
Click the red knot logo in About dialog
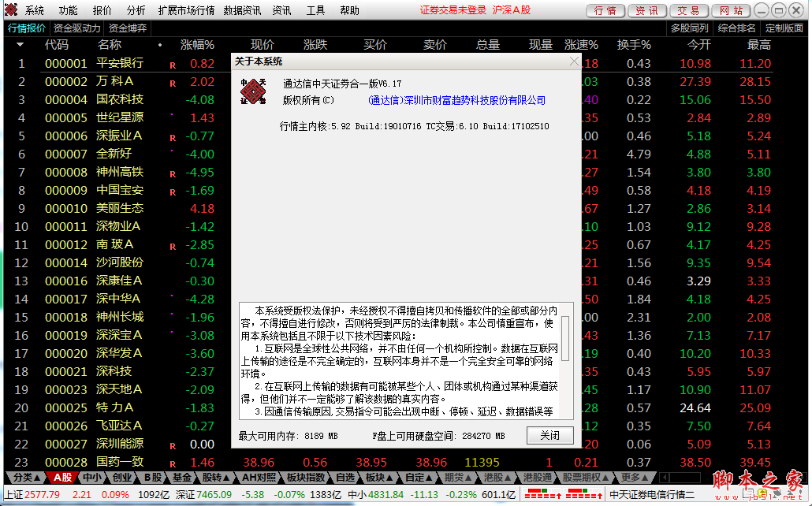(253, 91)
